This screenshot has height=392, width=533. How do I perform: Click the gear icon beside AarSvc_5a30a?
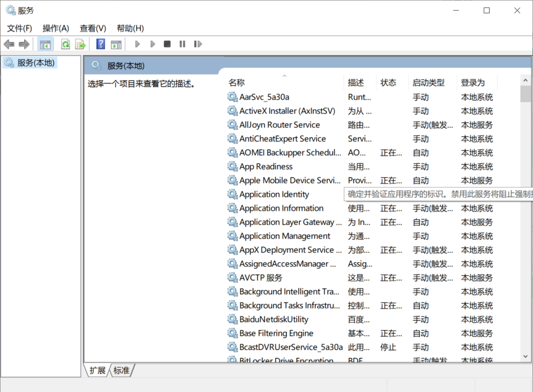coord(232,97)
